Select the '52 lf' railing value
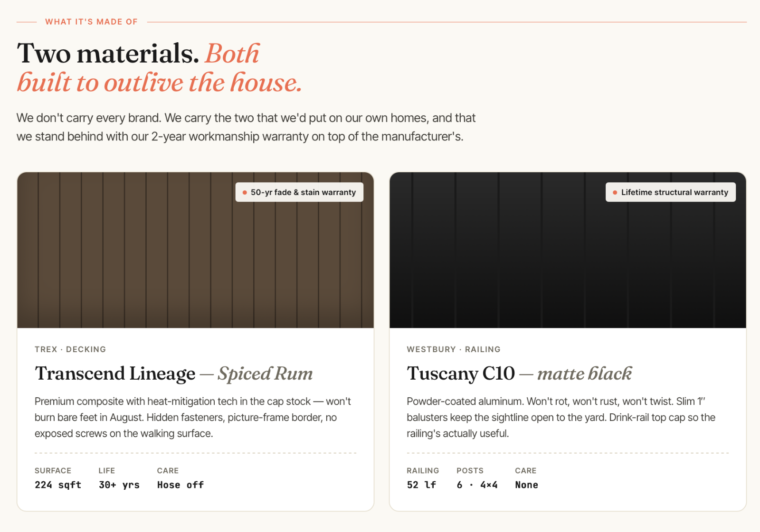Image resolution: width=760 pixels, height=532 pixels. (x=421, y=485)
